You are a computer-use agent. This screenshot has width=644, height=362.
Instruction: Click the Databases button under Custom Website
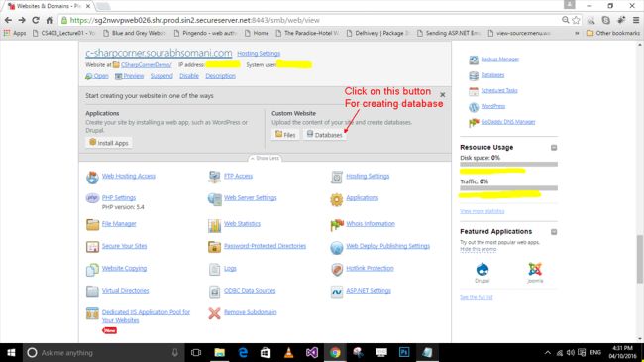coord(324,135)
